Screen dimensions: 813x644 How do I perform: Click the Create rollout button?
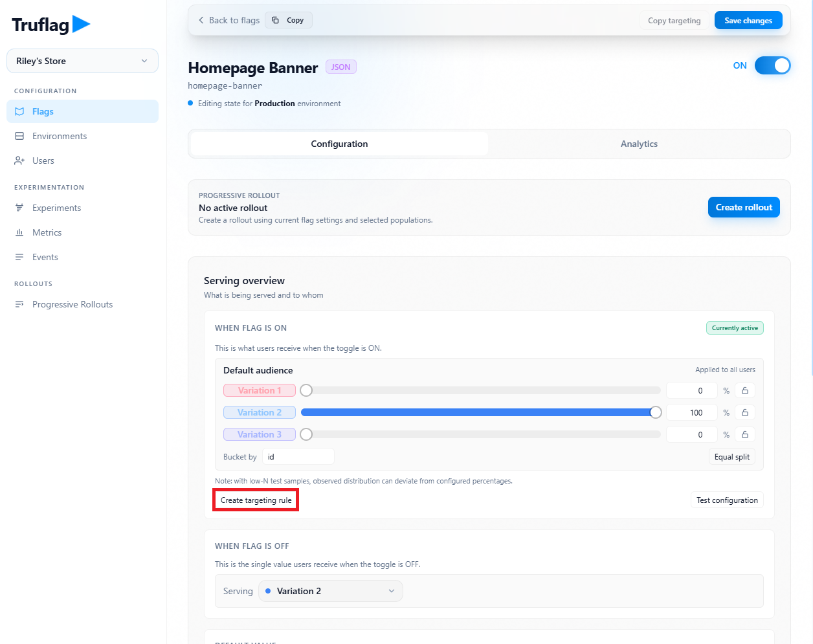point(743,207)
